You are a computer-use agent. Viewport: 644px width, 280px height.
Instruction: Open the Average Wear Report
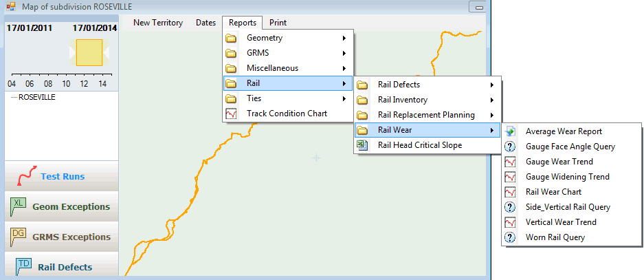(563, 131)
